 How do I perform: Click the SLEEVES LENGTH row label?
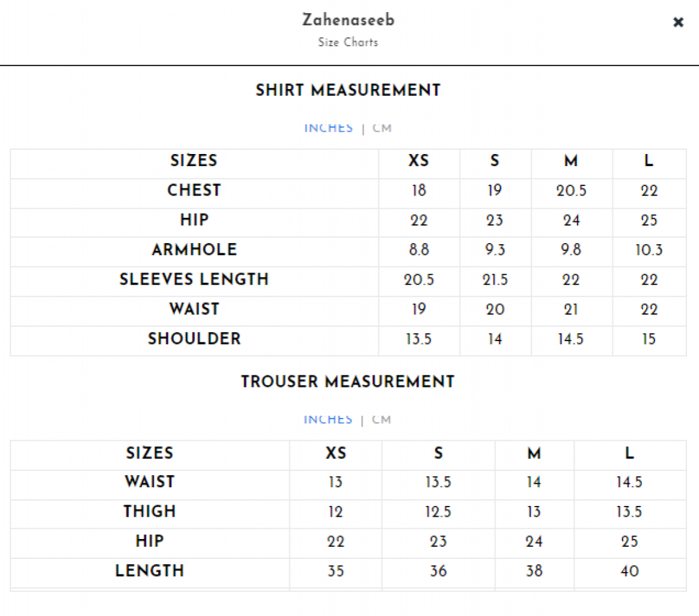point(194,280)
